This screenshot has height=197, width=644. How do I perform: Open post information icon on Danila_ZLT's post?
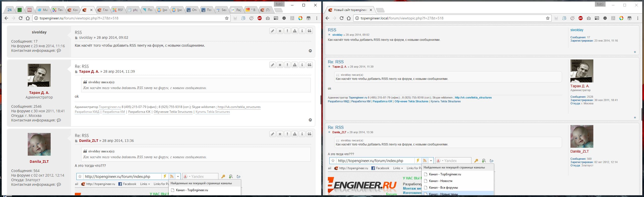[302, 134]
